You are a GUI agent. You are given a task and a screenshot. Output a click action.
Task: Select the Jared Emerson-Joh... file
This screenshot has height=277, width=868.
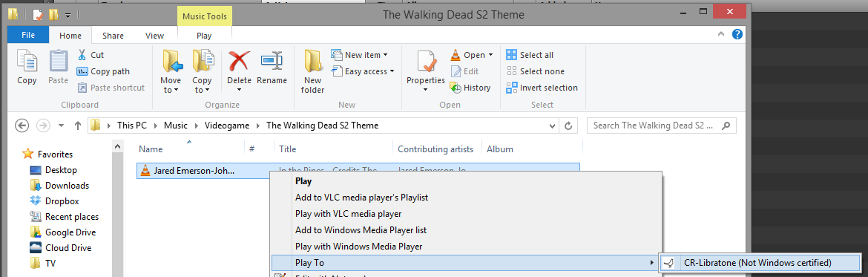194,171
